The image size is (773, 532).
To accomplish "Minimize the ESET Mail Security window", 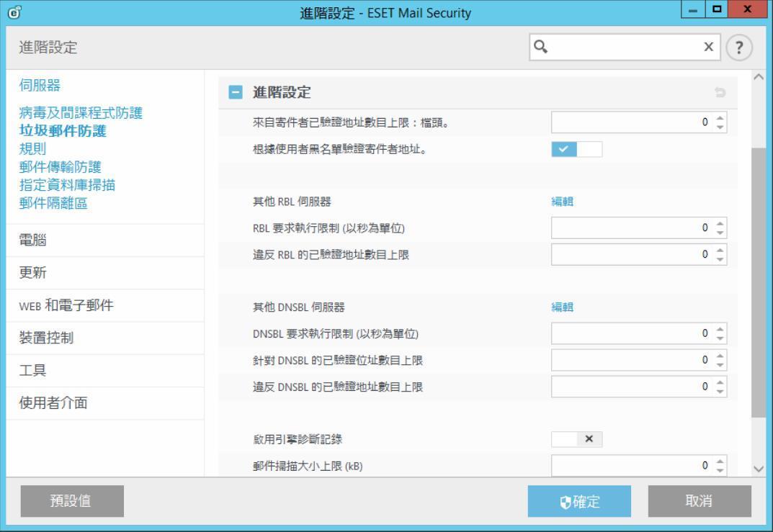I will (x=692, y=10).
